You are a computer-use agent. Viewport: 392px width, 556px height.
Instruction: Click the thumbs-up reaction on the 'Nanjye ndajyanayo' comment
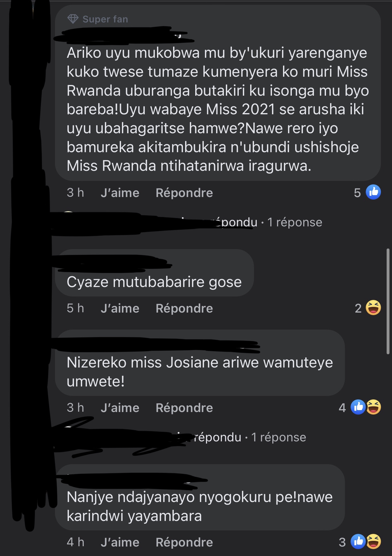[358, 542]
